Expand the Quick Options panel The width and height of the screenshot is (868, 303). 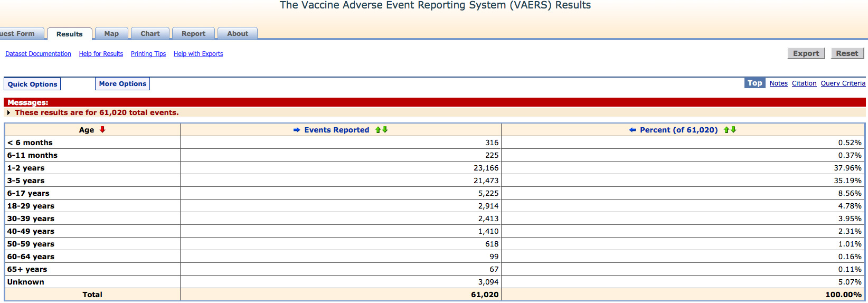[32, 84]
